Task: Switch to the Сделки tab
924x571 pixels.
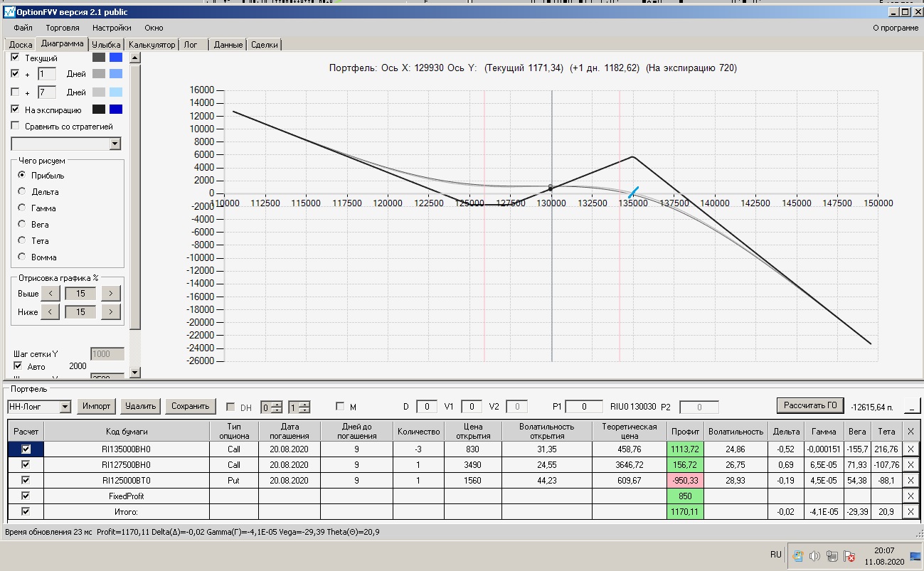Action: pos(265,45)
